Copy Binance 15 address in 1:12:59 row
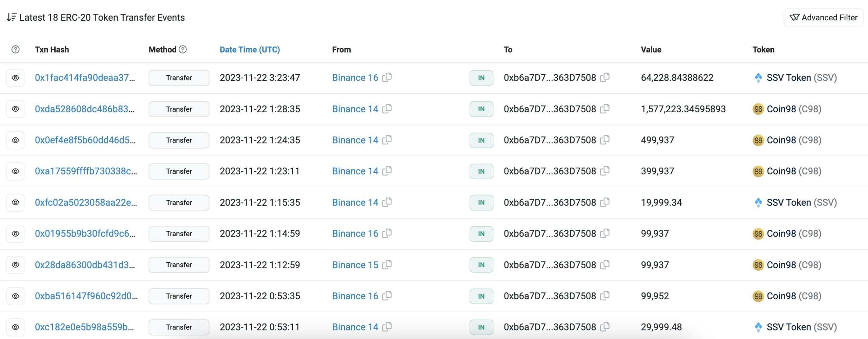Viewport: 868px width, 339px height. (387, 264)
